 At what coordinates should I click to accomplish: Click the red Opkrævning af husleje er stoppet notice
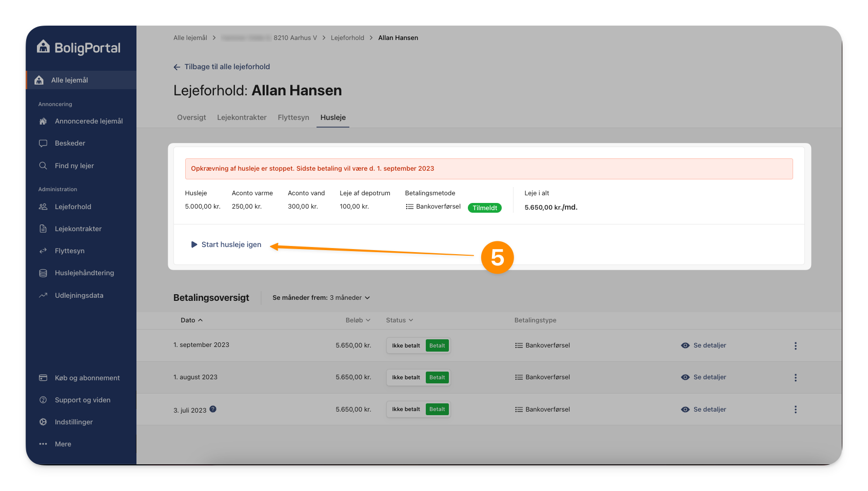(x=489, y=169)
